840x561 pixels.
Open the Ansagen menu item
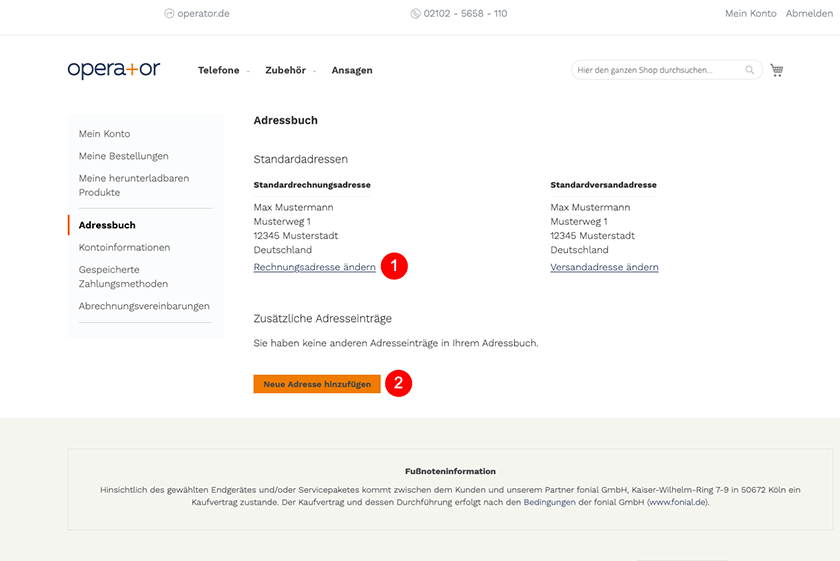click(x=352, y=70)
